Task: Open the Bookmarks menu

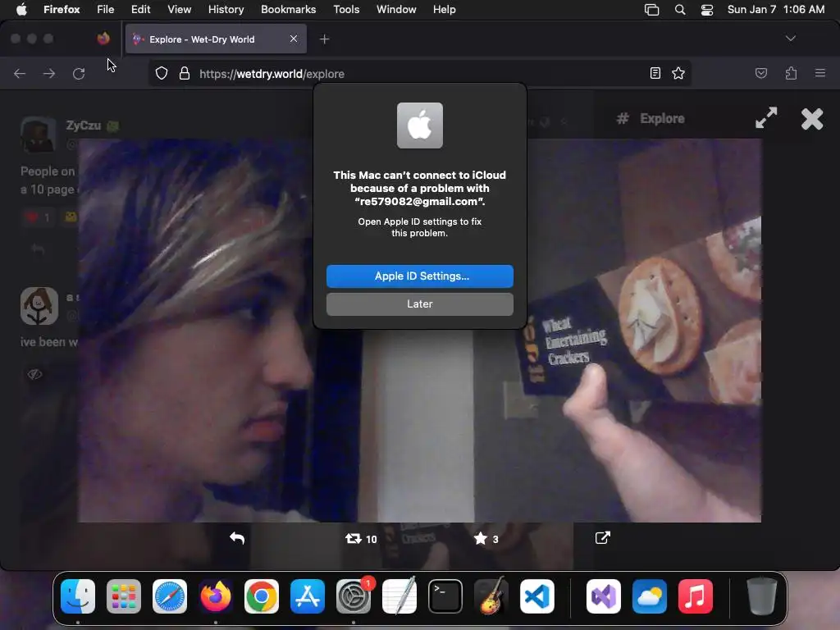Action: coord(288,9)
